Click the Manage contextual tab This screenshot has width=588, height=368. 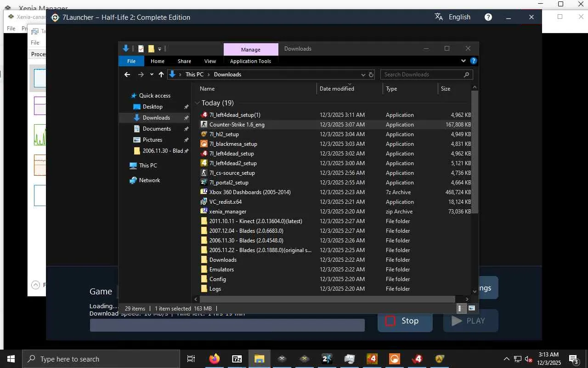tap(251, 49)
